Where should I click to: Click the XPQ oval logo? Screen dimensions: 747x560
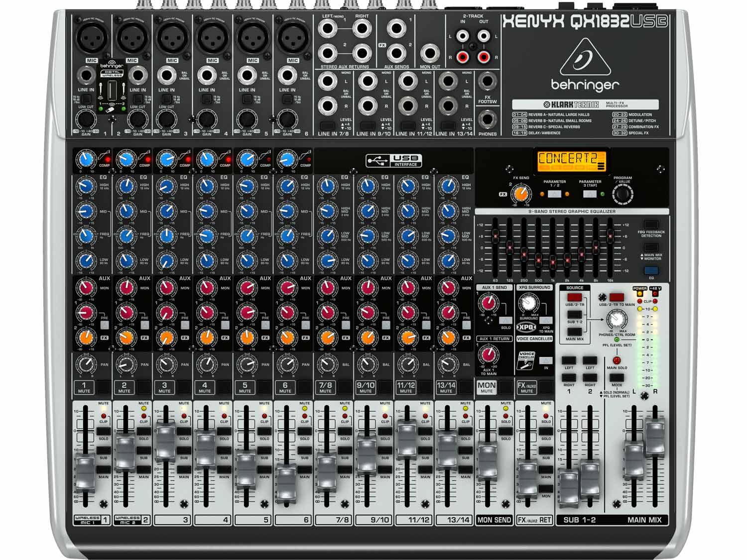point(526,328)
